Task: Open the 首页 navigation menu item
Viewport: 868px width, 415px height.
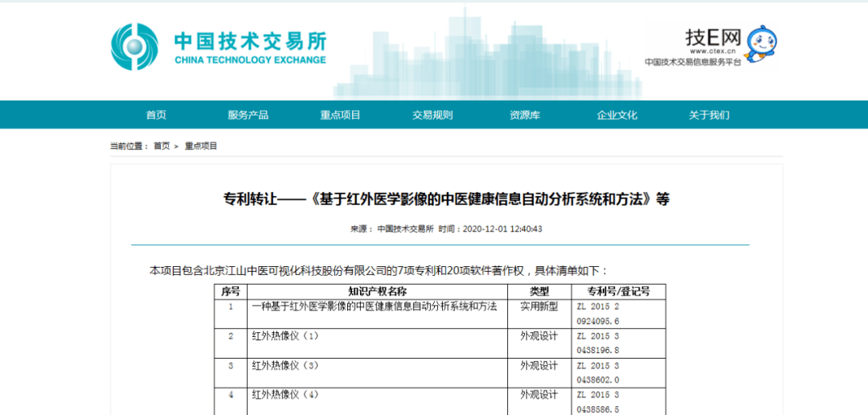Action: tap(156, 115)
